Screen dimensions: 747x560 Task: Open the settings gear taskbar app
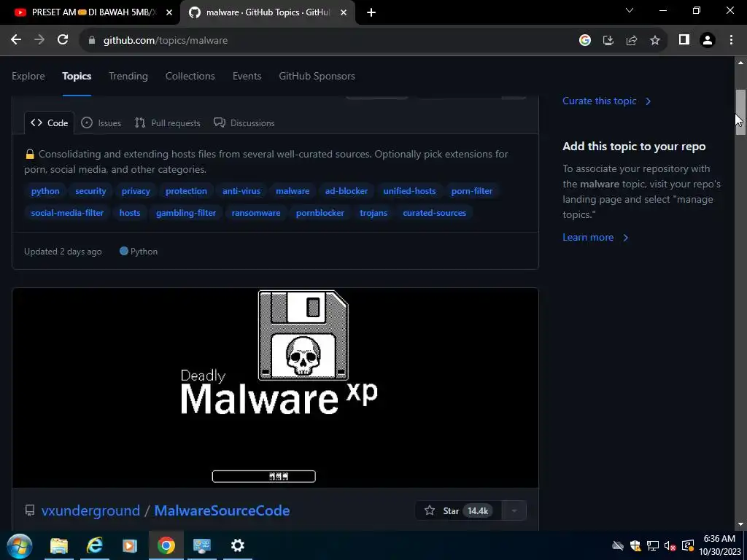237,545
